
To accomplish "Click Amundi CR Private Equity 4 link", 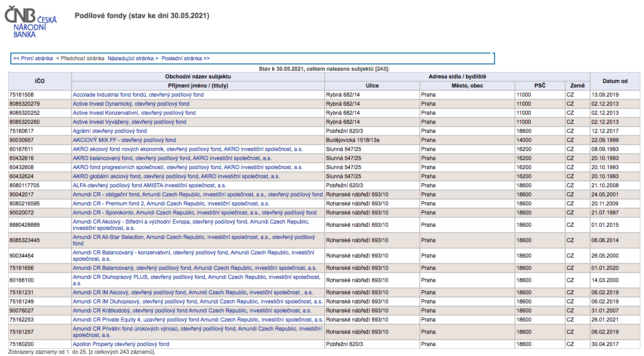I will (197, 320).
